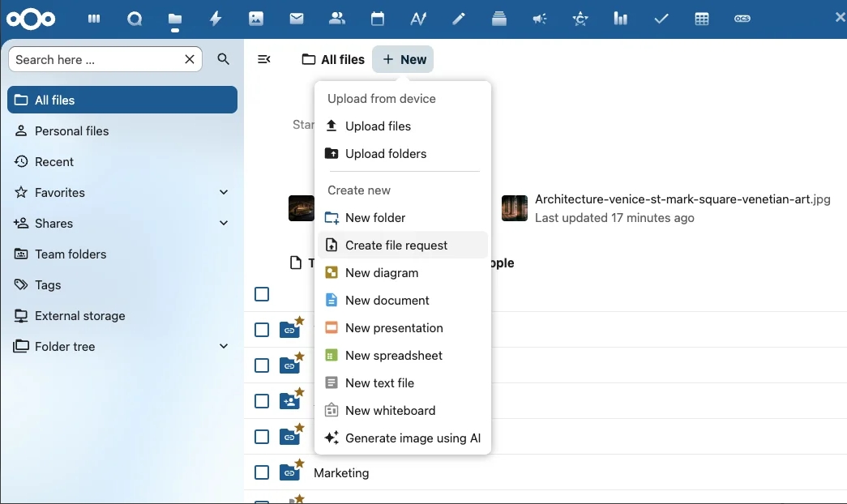Click the search magnifier icon in sidebar
The image size is (847, 504).
(x=224, y=59)
